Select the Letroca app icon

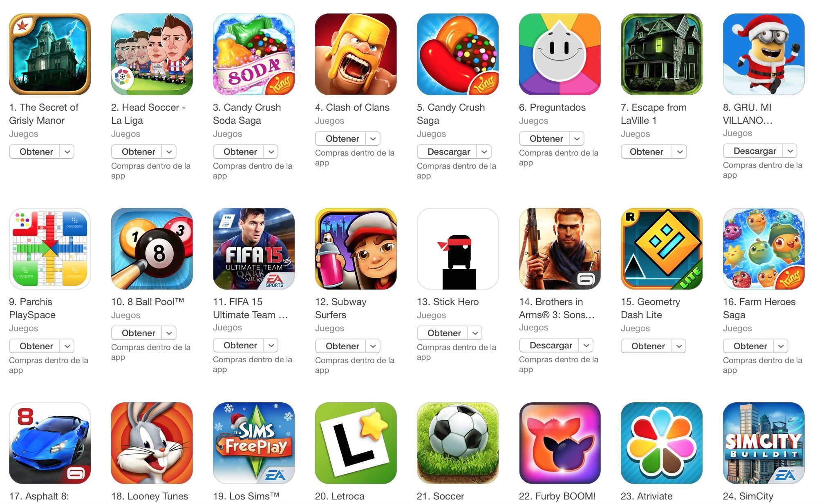(356, 443)
